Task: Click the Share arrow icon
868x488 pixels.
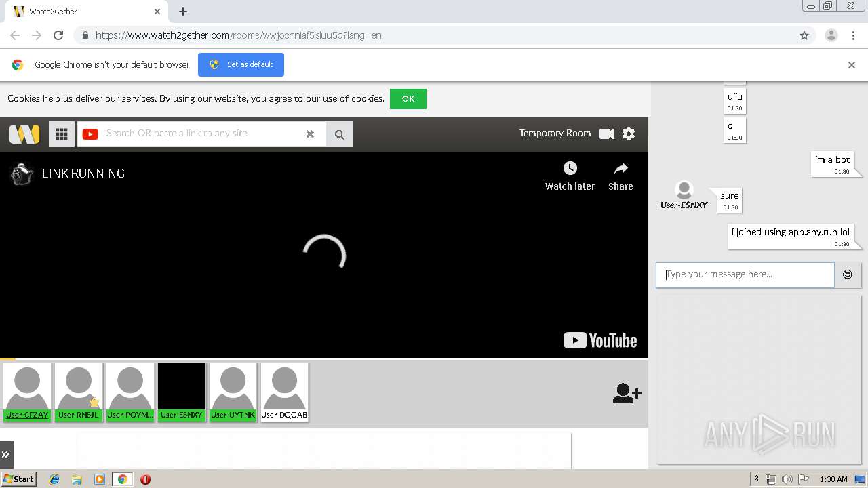Action: pos(620,168)
